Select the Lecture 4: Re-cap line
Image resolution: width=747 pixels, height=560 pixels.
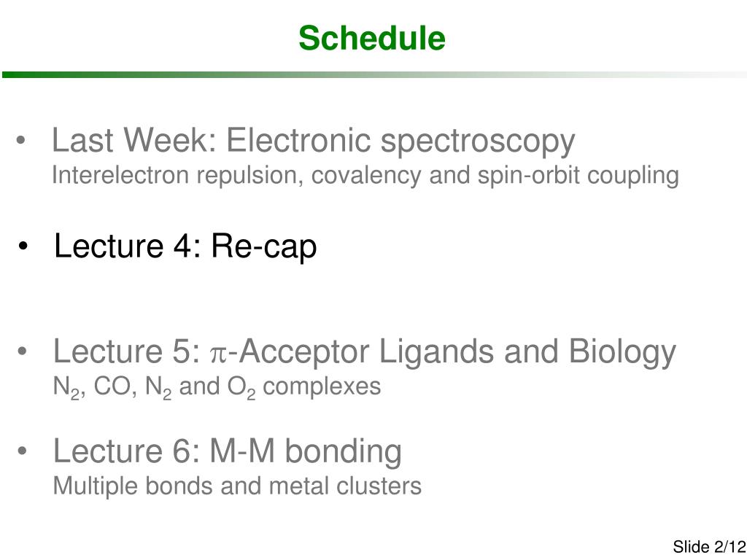pos(185,247)
